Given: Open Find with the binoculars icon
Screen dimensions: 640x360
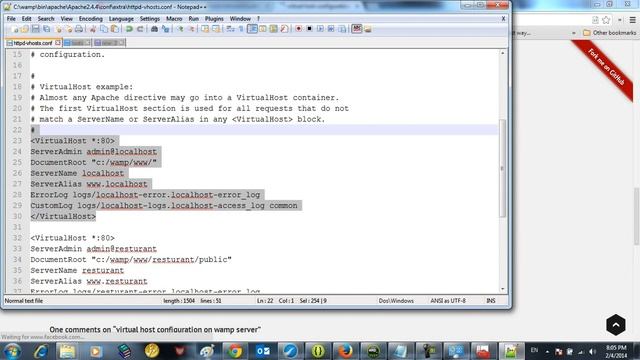Looking at the screenshot, I should click(154, 29).
